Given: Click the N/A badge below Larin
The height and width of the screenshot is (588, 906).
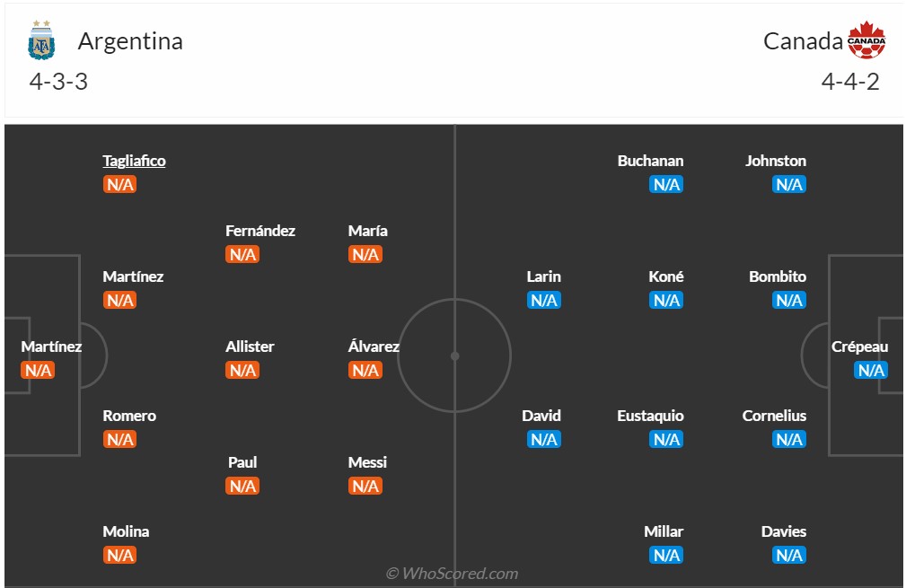Looking at the screenshot, I should 544,301.
